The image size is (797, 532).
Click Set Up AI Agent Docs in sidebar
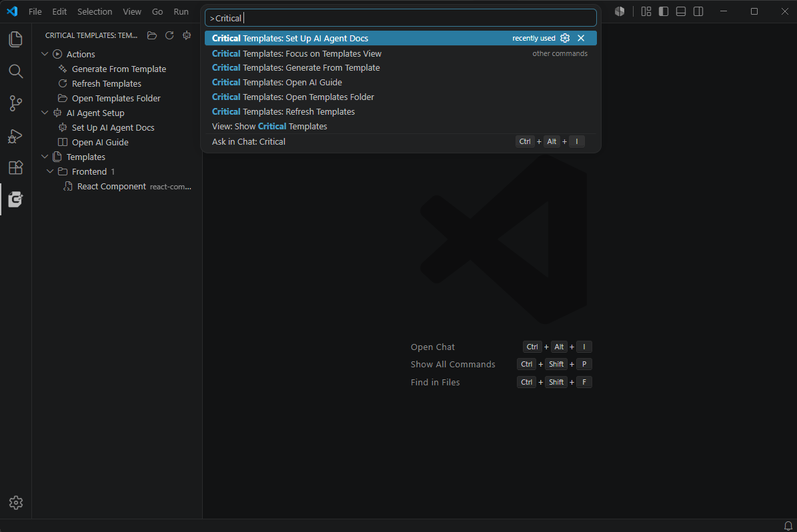(x=113, y=128)
